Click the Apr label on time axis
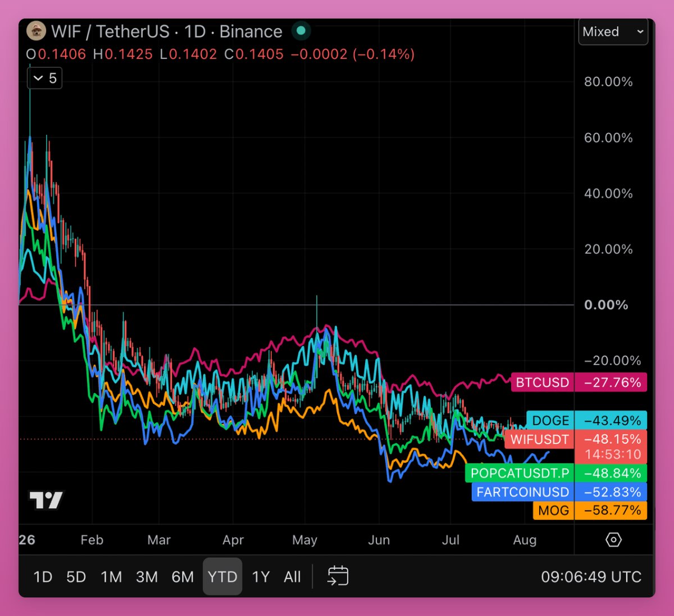 pyautogui.click(x=233, y=540)
